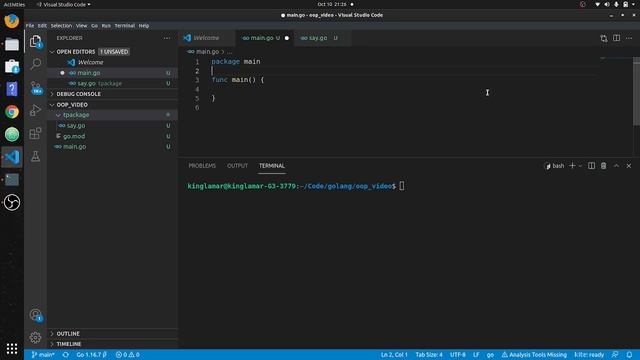Maximize the panel with up chevron
640x360 pixels.
pos(616,166)
